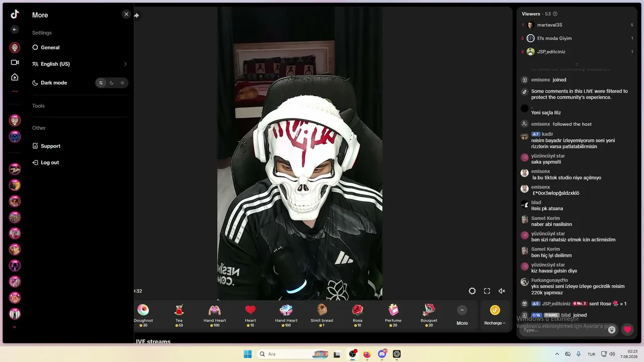Click the Windows taskbar search box
Image resolution: width=644 pixels, height=362 pixels.
293,354
